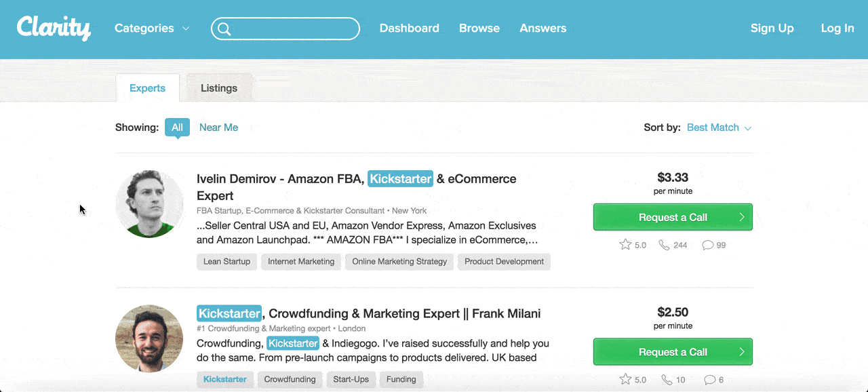Click the star rating icon for Frank Milani

tap(625, 379)
